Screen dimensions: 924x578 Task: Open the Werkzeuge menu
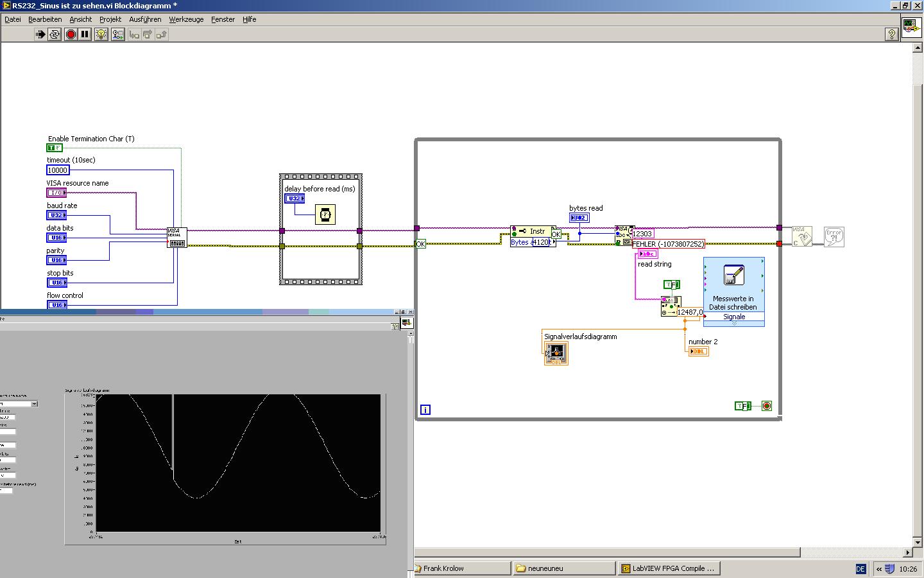click(x=186, y=19)
